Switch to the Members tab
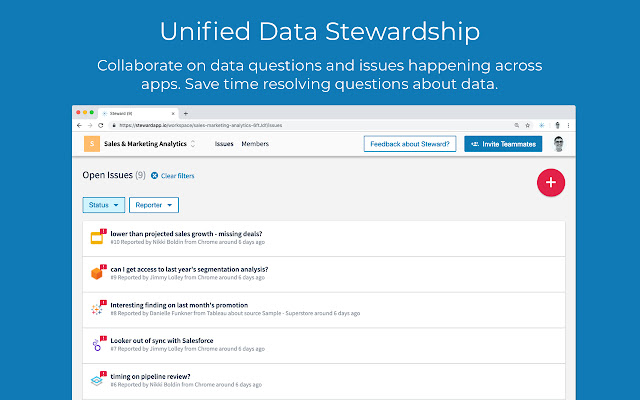640x400 pixels. (x=255, y=144)
